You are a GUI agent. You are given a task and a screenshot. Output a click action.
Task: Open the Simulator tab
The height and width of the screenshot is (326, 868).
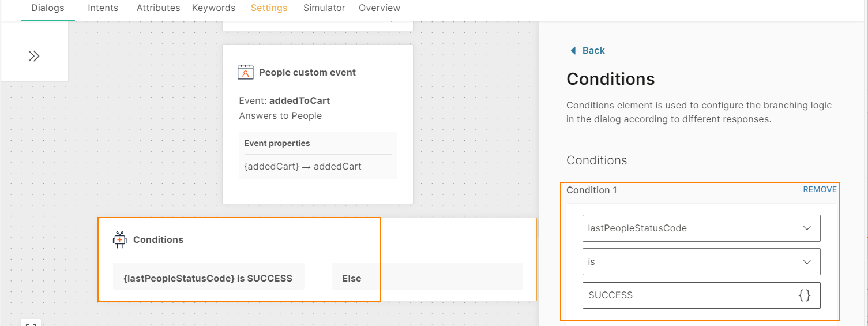pyautogui.click(x=324, y=8)
